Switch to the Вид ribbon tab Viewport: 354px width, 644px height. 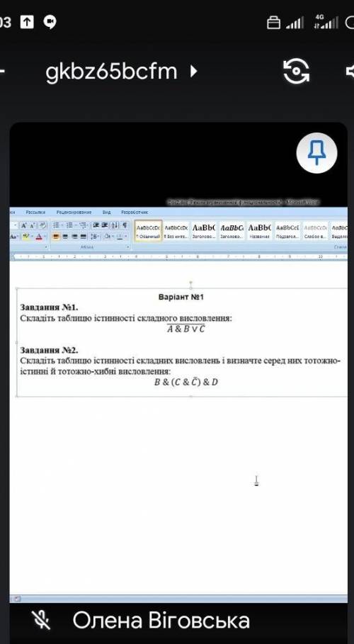[x=107, y=213]
